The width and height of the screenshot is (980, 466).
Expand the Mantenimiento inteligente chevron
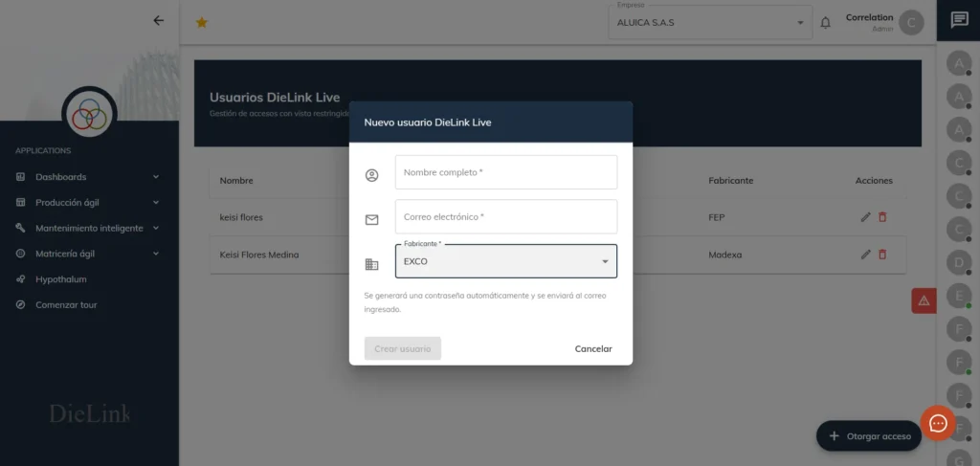pos(156,228)
